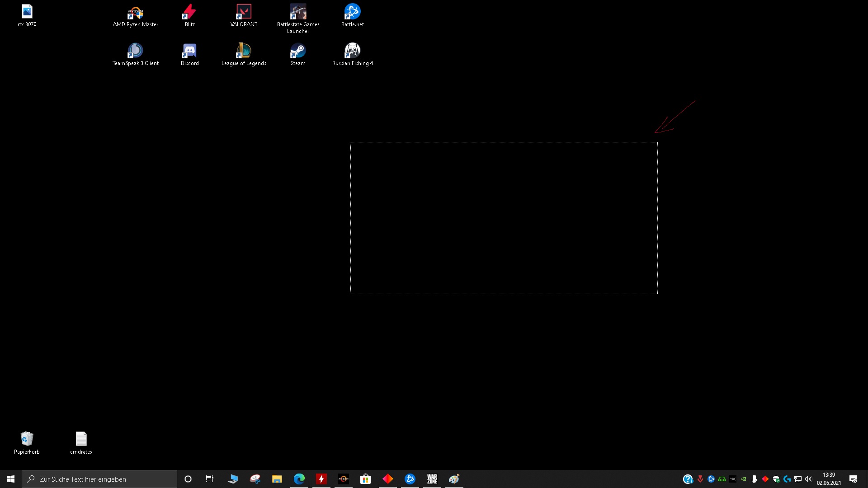Open the volume speaker tray icon
This screenshot has width=868, height=488.
(x=808, y=479)
